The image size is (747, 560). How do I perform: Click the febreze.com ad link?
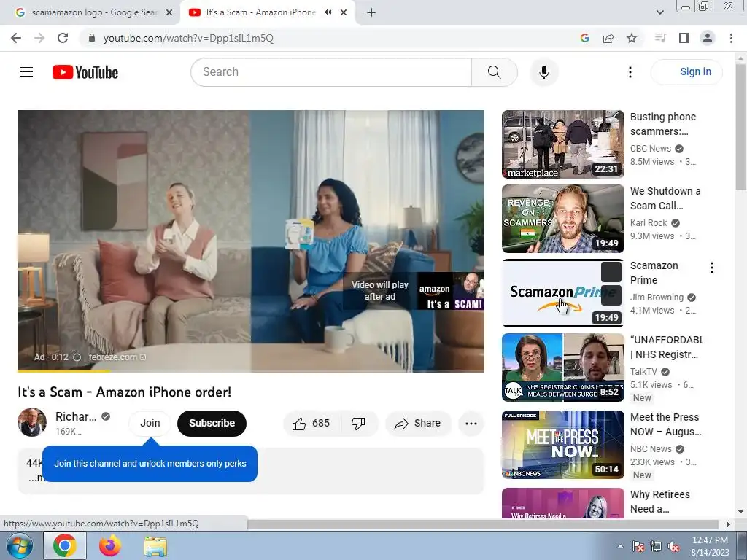(117, 357)
